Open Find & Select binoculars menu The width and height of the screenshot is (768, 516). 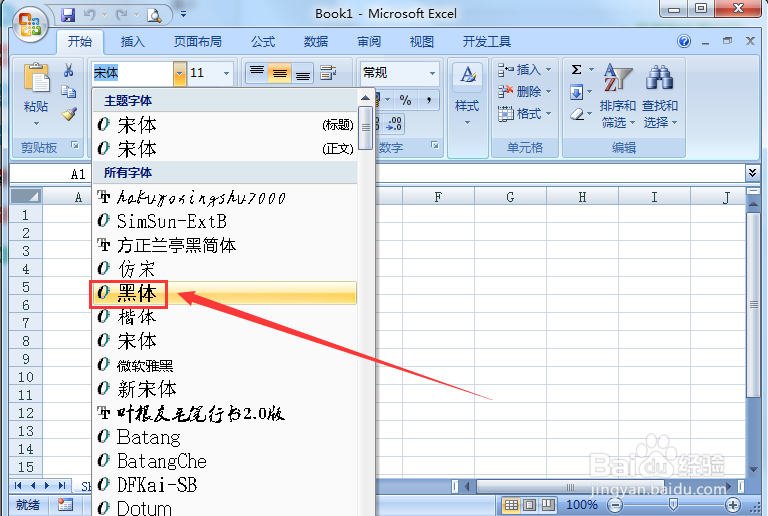pyautogui.click(x=660, y=96)
